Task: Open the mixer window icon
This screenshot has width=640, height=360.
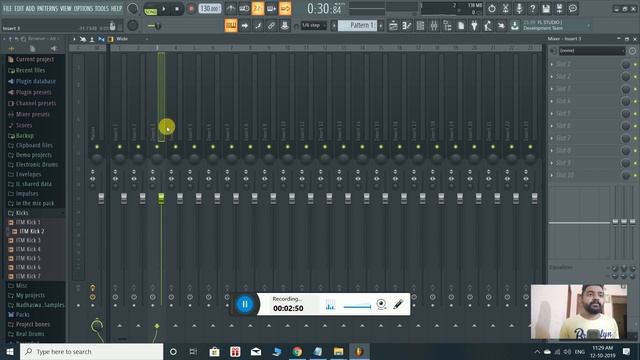Action: click(434, 26)
